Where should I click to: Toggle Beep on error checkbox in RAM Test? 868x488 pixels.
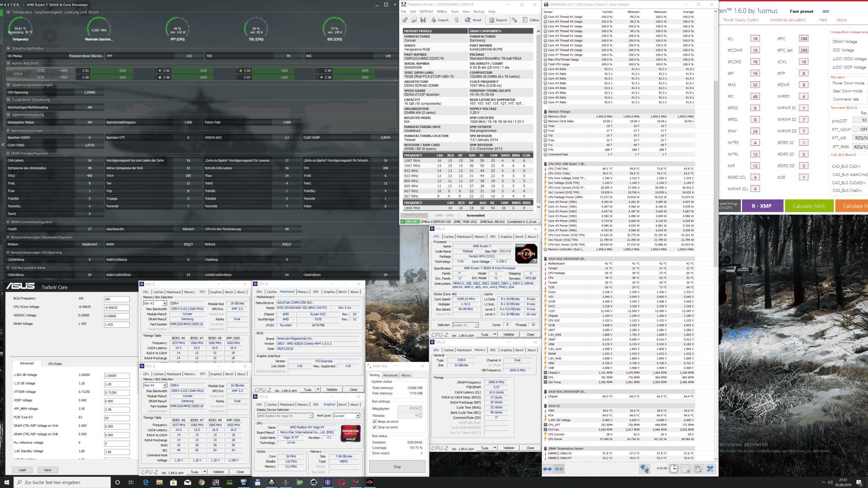point(374,421)
